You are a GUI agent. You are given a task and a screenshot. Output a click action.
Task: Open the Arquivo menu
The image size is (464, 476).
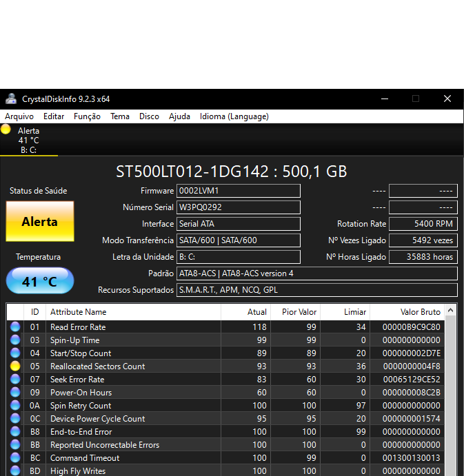19,116
